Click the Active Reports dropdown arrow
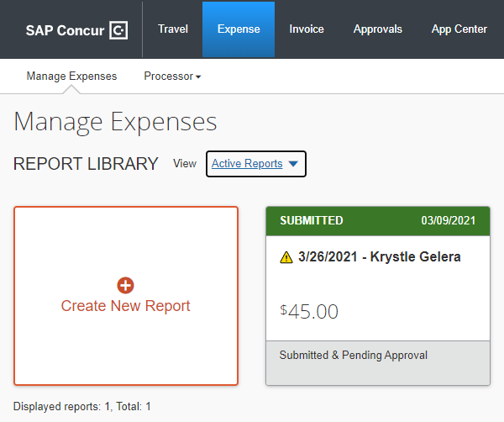504x422 pixels. pos(293,164)
